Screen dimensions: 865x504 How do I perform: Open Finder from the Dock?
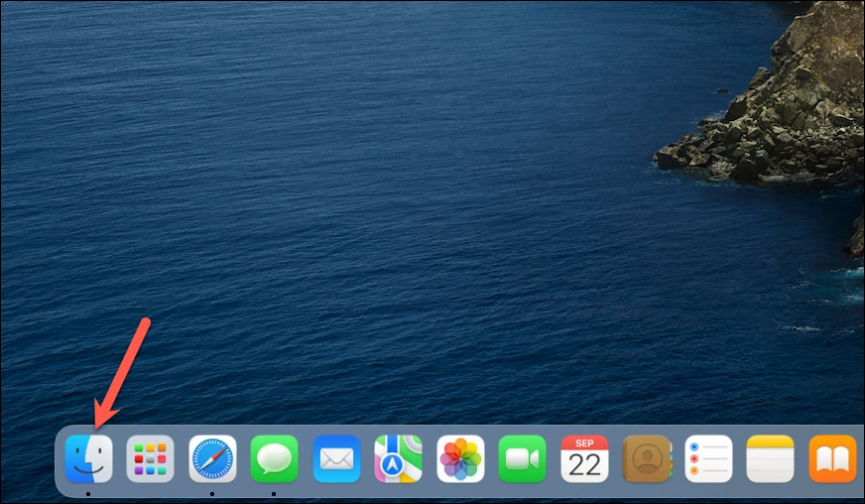[89, 458]
